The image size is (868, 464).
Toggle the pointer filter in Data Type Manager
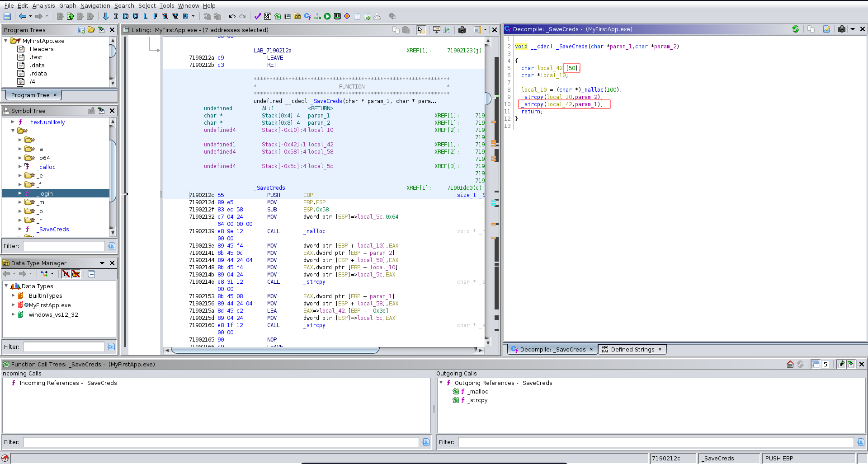click(x=76, y=274)
